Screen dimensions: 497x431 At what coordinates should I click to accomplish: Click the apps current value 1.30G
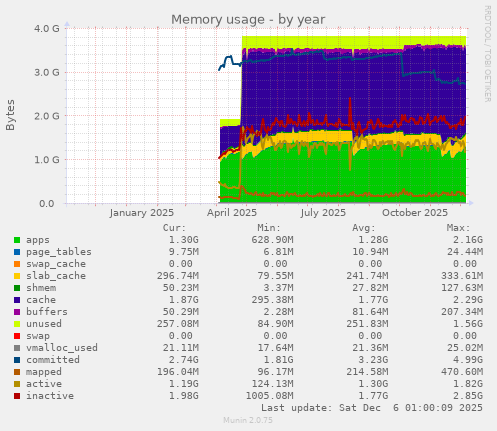[183, 240]
